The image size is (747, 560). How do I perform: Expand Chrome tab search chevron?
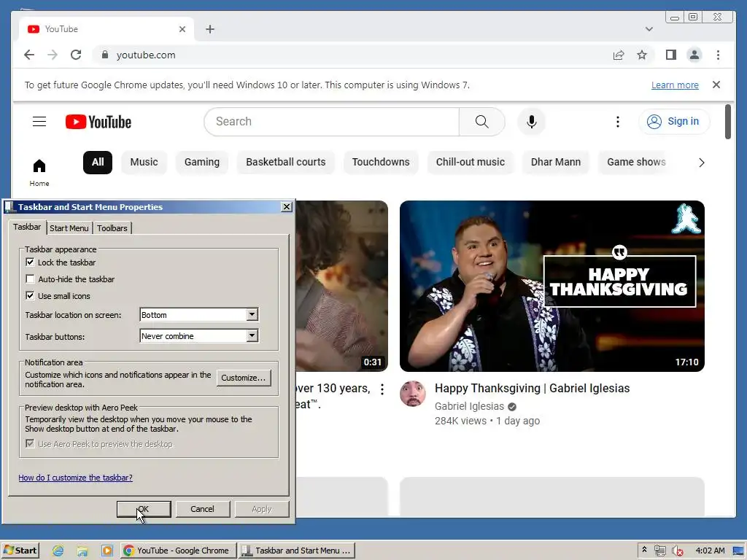tap(649, 29)
